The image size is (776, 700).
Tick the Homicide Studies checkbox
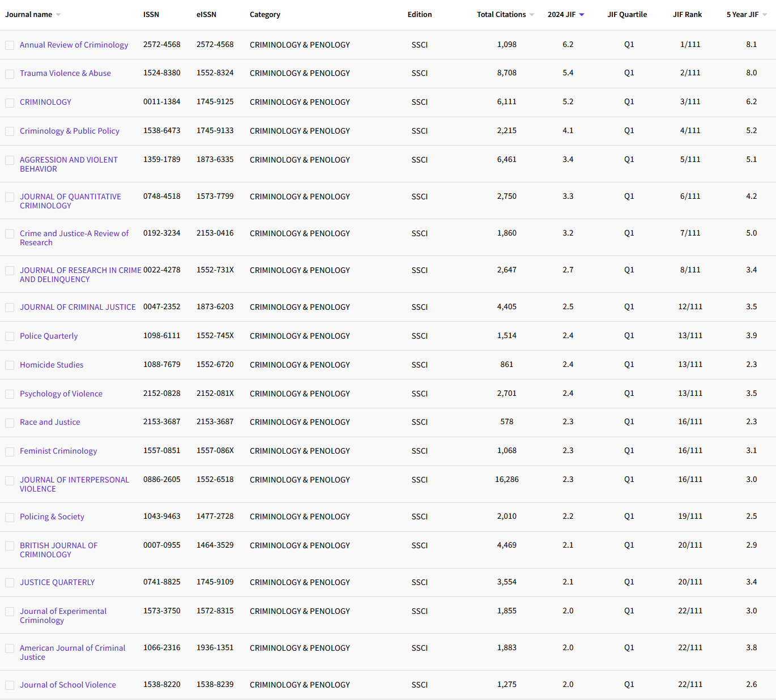(x=10, y=365)
